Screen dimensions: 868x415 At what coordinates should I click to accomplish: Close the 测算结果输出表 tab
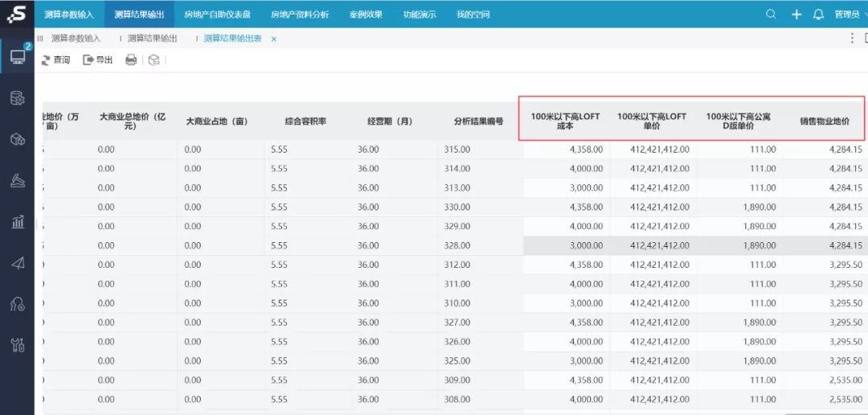[x=273, y=39]
